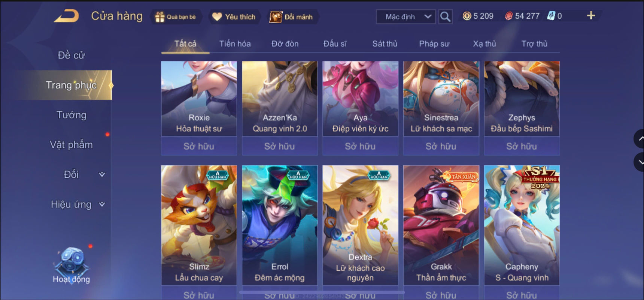Switch to the Sát thủ tab
This screenshot has height=300, width=644.
point(385,43)
